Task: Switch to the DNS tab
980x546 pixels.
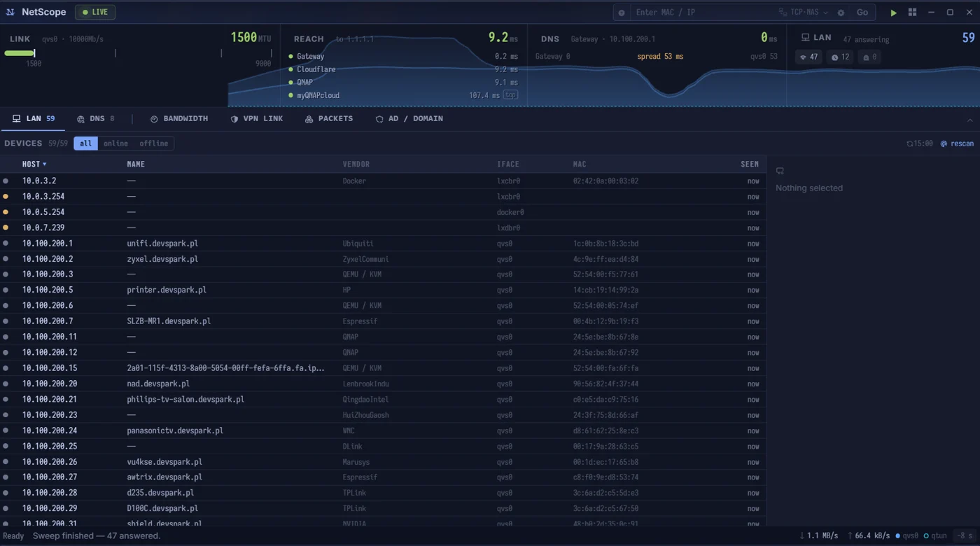Action: (96, 119)
